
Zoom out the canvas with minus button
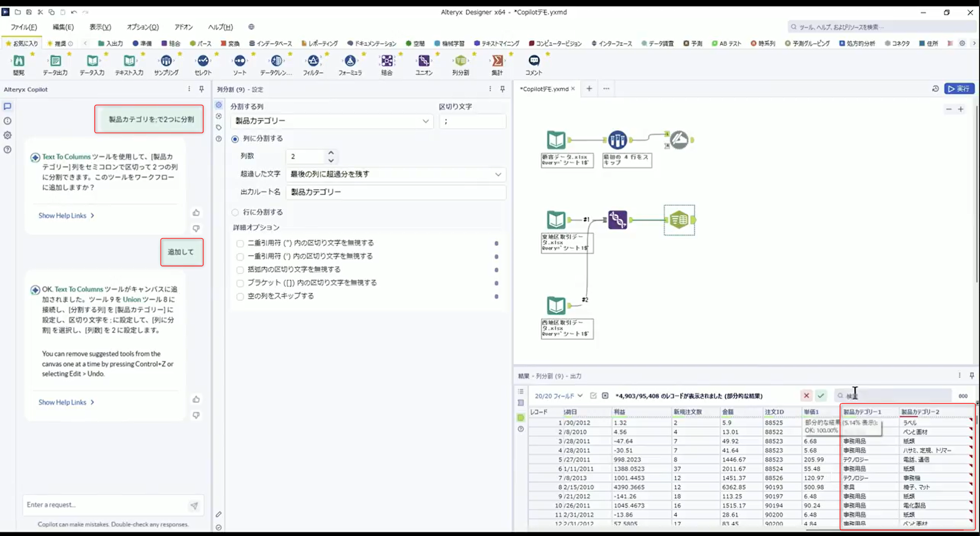(949, 109)
